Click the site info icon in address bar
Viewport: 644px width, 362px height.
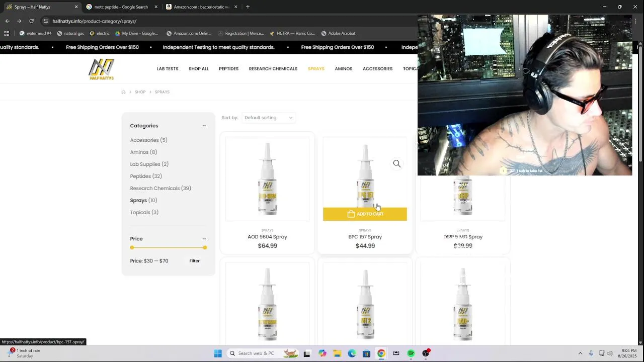point(46,21)
